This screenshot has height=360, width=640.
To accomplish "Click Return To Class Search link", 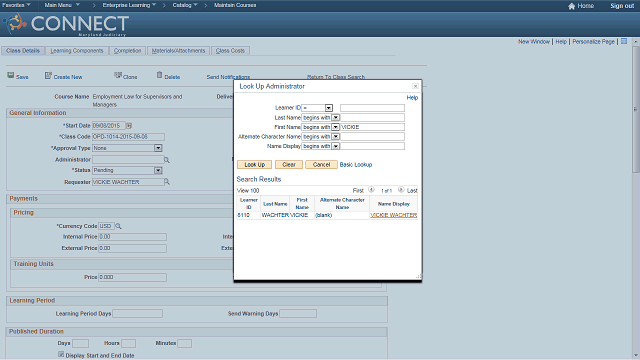I will (336, 77).
